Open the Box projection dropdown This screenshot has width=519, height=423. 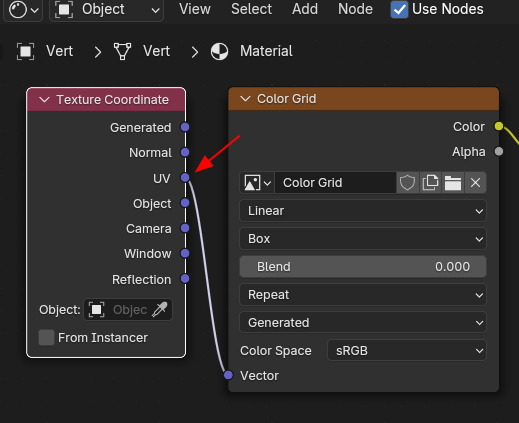[363, 239]
